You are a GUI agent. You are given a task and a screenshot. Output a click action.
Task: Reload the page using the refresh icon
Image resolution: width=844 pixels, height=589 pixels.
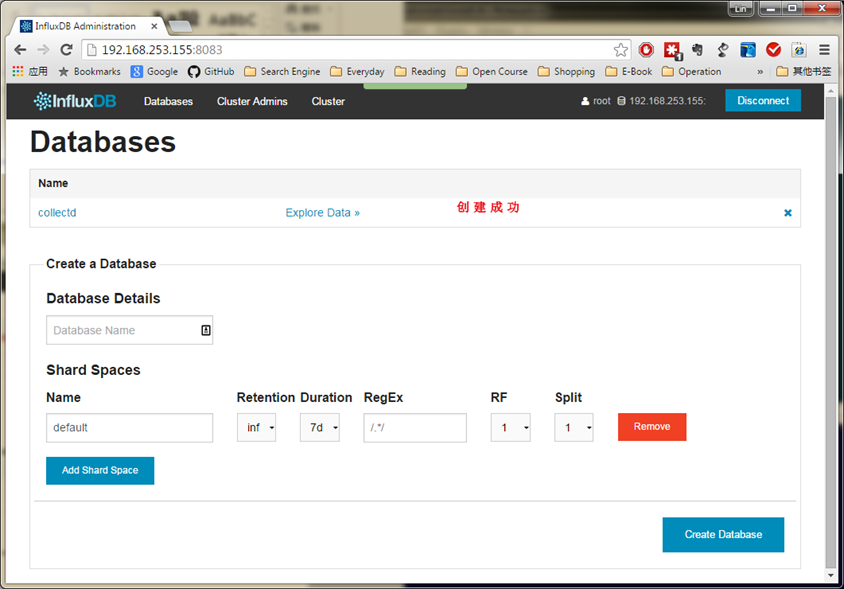65,49
